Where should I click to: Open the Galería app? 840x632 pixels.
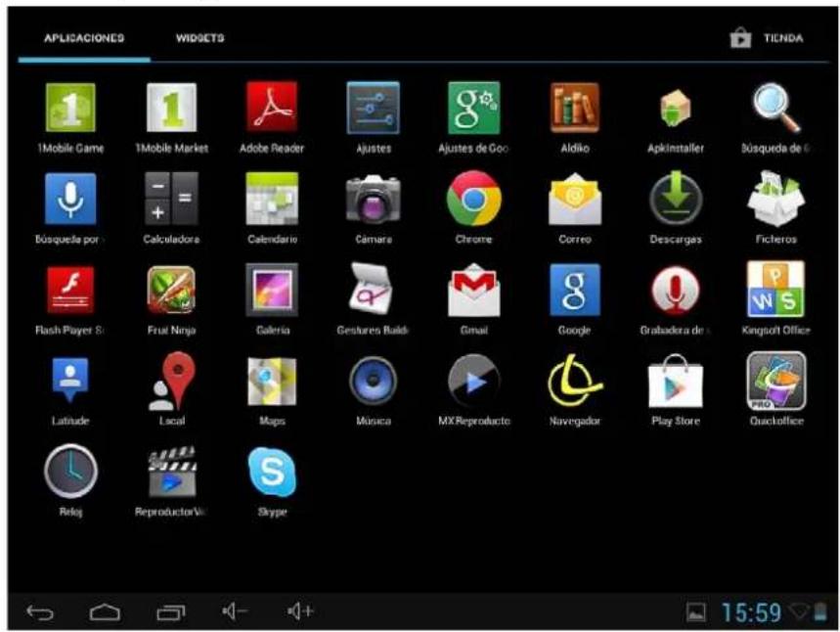point(272,290)
